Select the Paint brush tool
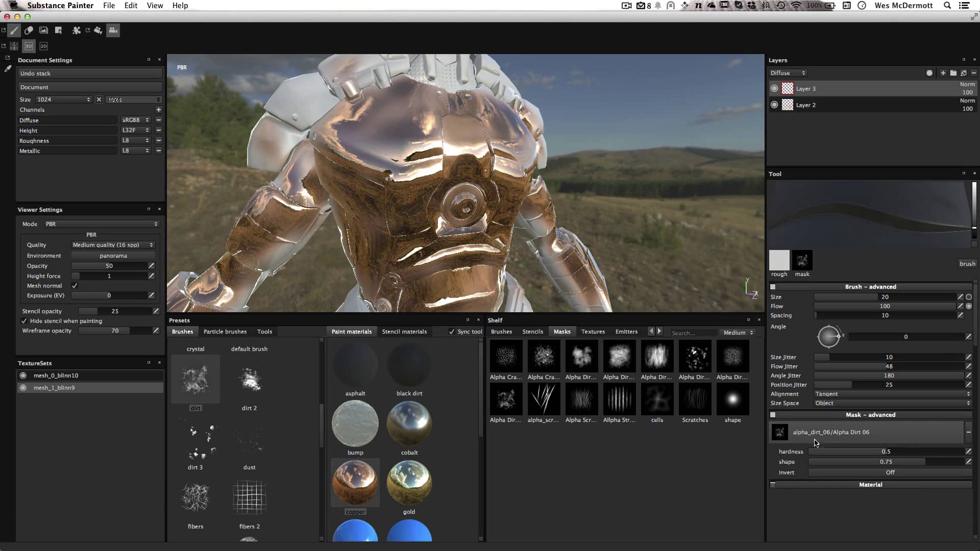Viewport: 980px width, 551px height. click(x=14, y=31)
